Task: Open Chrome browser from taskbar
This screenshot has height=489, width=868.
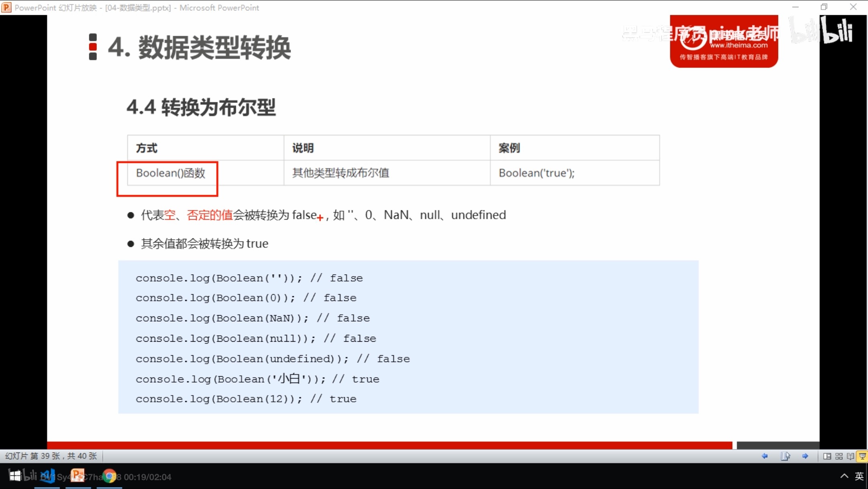Action: click(x=109, y=476)
